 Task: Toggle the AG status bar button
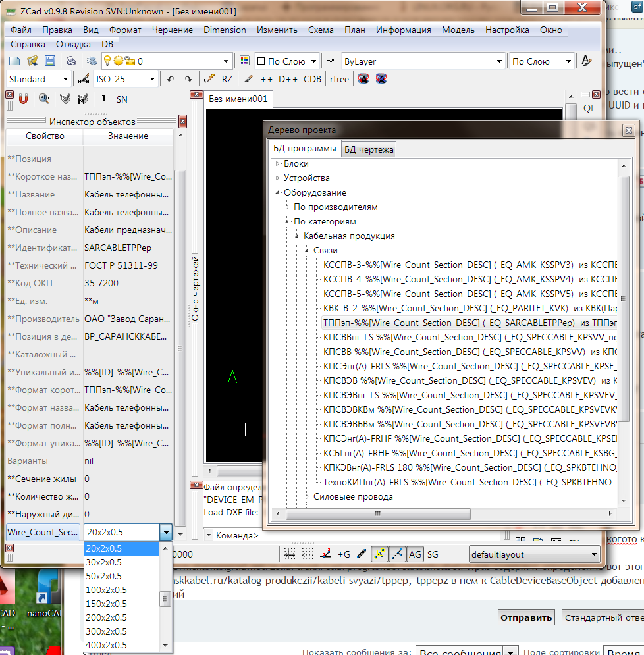(x=415, y=554)
